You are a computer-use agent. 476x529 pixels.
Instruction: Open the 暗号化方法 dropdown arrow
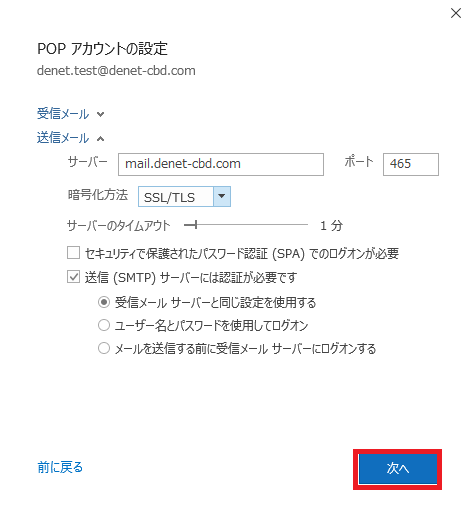pos(222,196)
